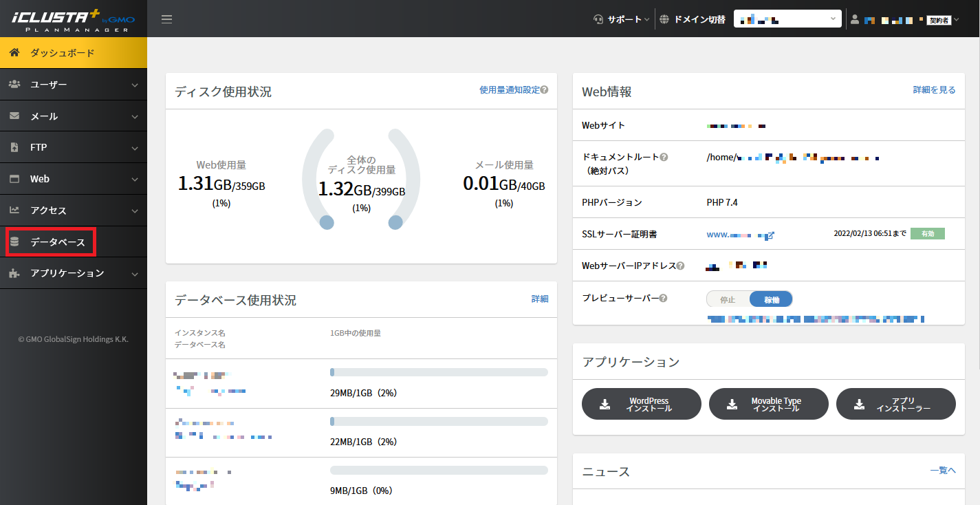Click the support headset icon
Screen dimensions: 980x505
point(598,19)
